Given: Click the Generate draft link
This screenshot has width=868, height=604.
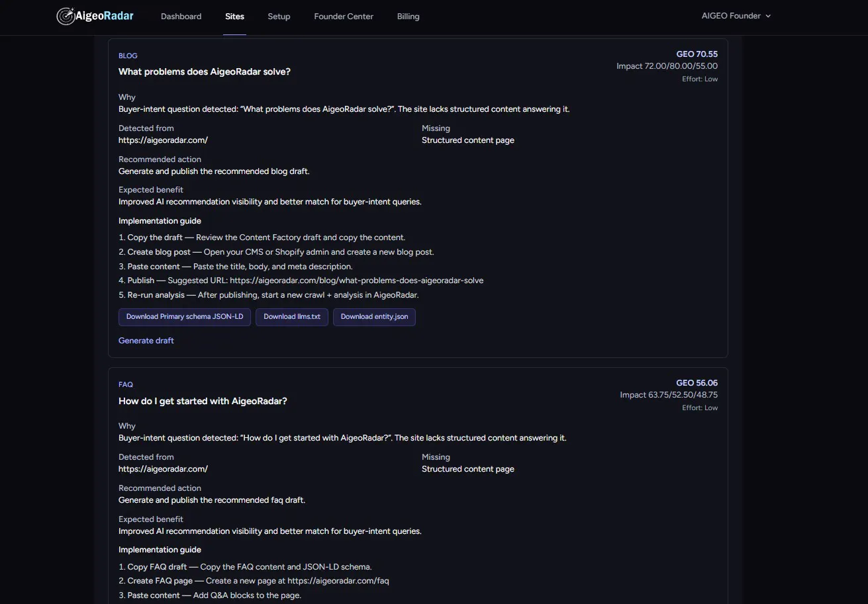Looking at the screenshot, I should click(146, 341).
